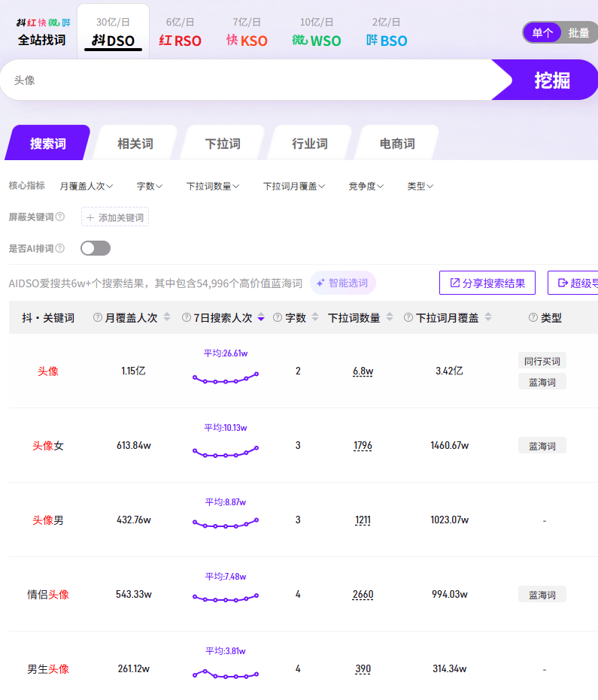Switch to 批量 mode
The width and height of the screenshot is (598, 700).
tap(578, 32)
